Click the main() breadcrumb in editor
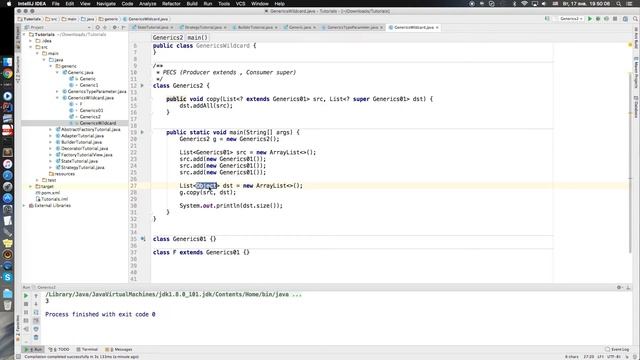This screenshot has width=640, height=360. click(x=198, y=38)
